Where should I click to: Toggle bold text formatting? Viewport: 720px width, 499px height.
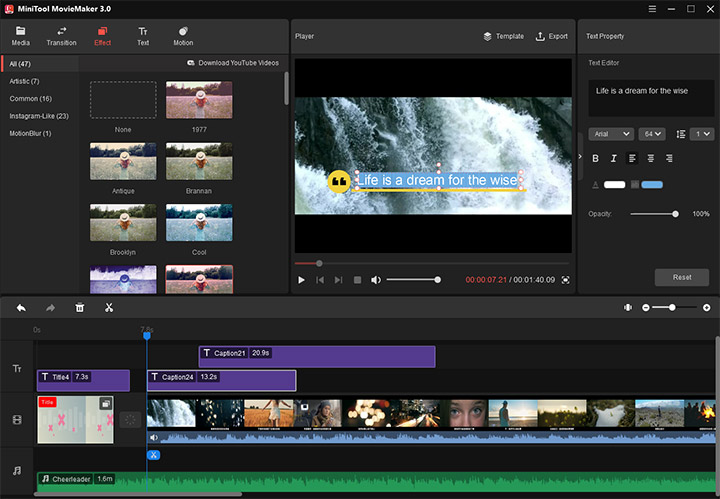596,158
